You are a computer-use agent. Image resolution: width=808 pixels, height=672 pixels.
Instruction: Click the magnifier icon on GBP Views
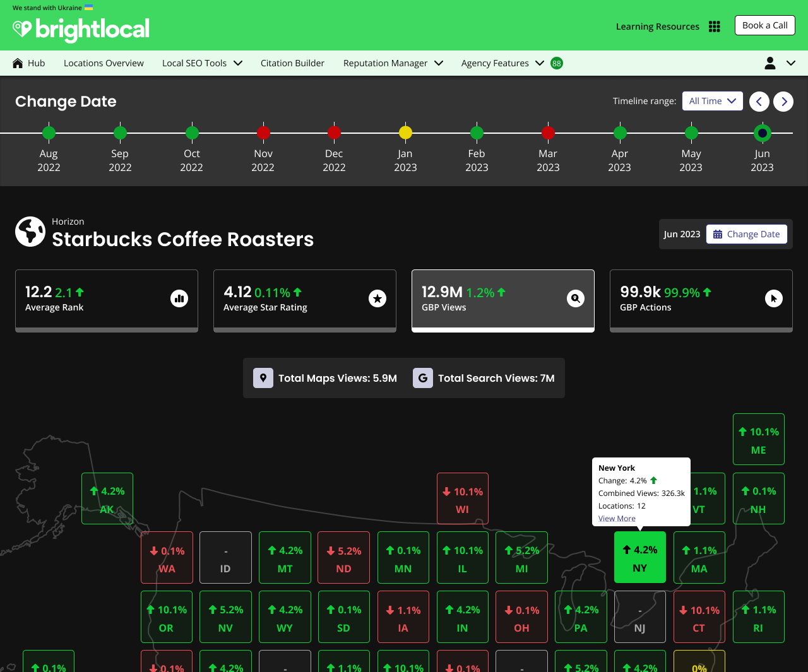(x=576, y=298)
